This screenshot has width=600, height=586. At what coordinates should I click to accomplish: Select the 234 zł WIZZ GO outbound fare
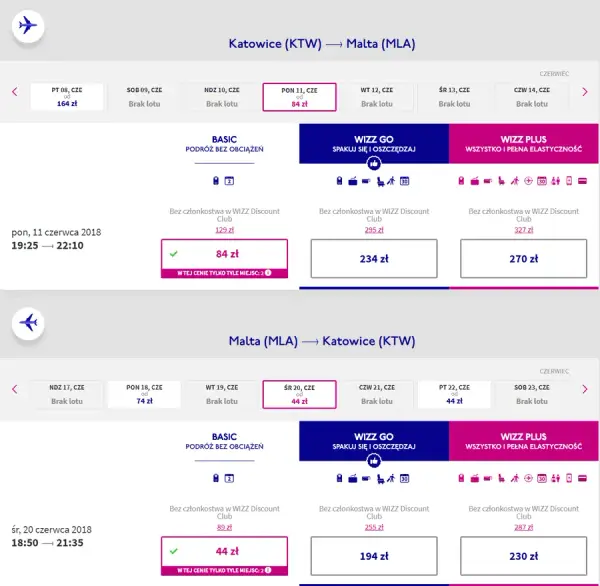click(374, 259)
